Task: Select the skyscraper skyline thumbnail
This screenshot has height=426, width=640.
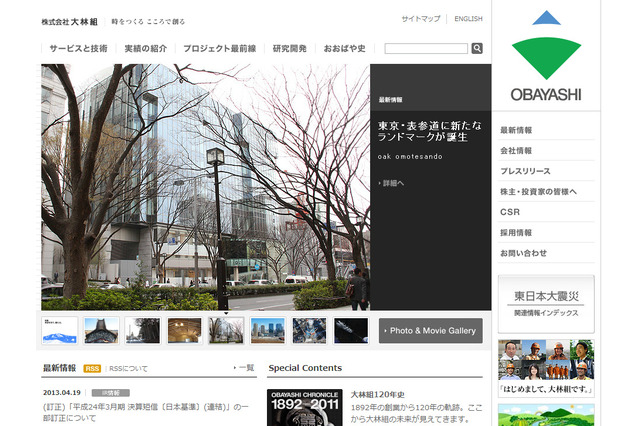Action: click(267, 330)
